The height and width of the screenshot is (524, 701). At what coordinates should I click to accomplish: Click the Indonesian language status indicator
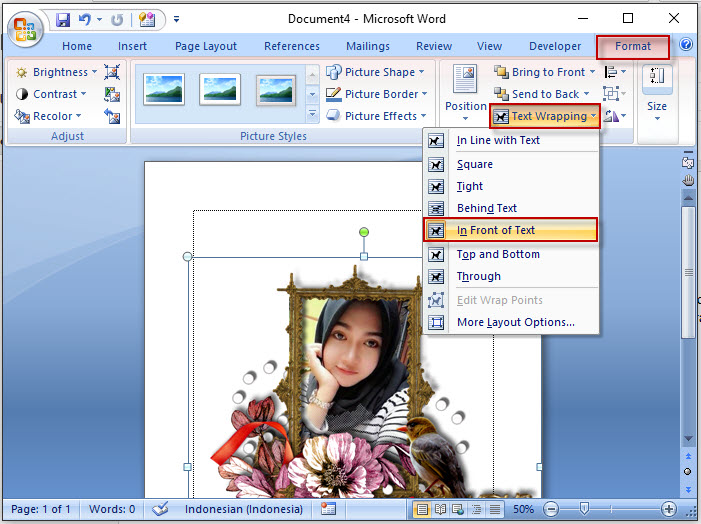[x=244, y=509]
